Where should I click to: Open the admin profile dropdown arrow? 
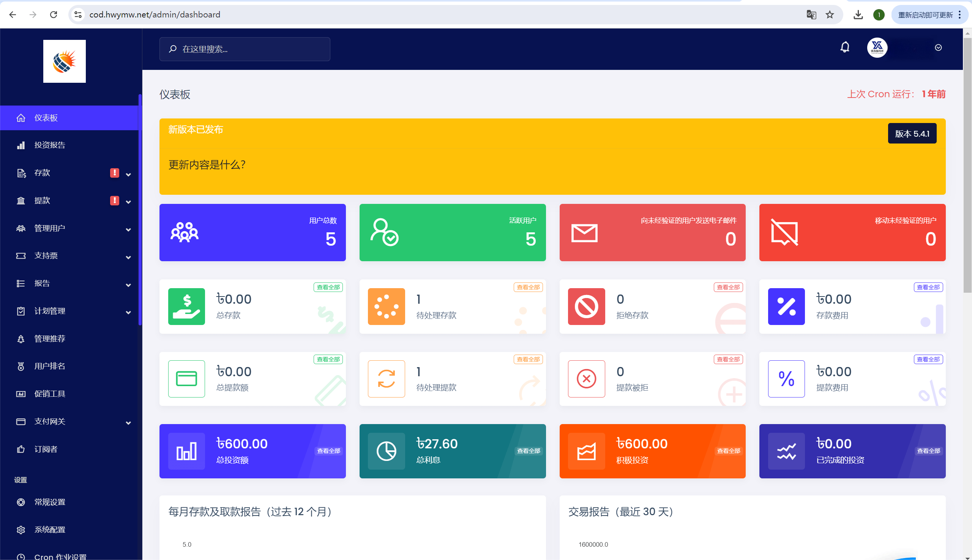[938, 48]
